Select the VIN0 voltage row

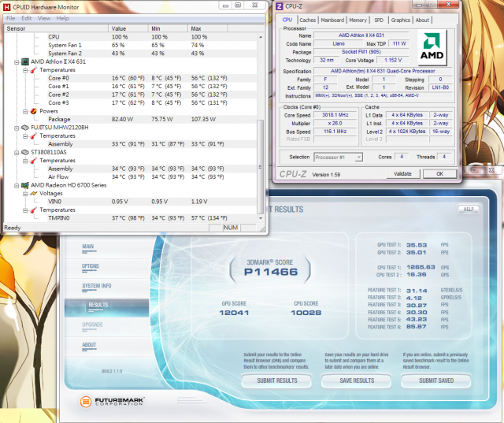point(130,202)
